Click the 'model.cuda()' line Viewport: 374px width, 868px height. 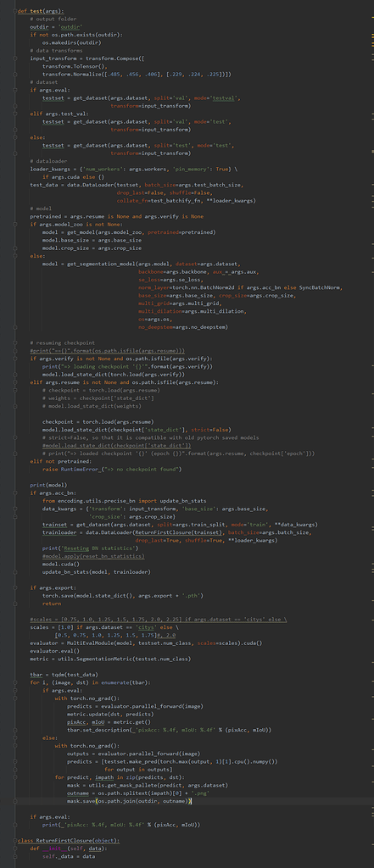[60, 563]
